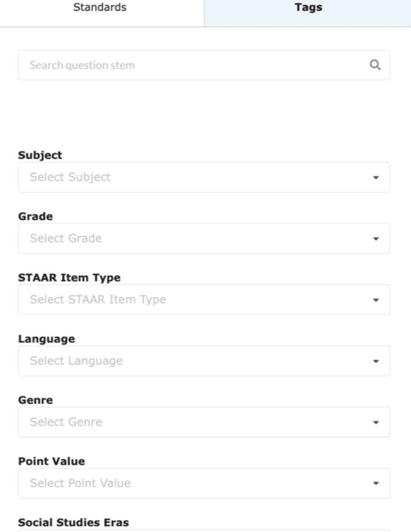Click the STAAR Item Type caret arrow
The width and height of the screenshot is (411, 532).
coord(376,300)
